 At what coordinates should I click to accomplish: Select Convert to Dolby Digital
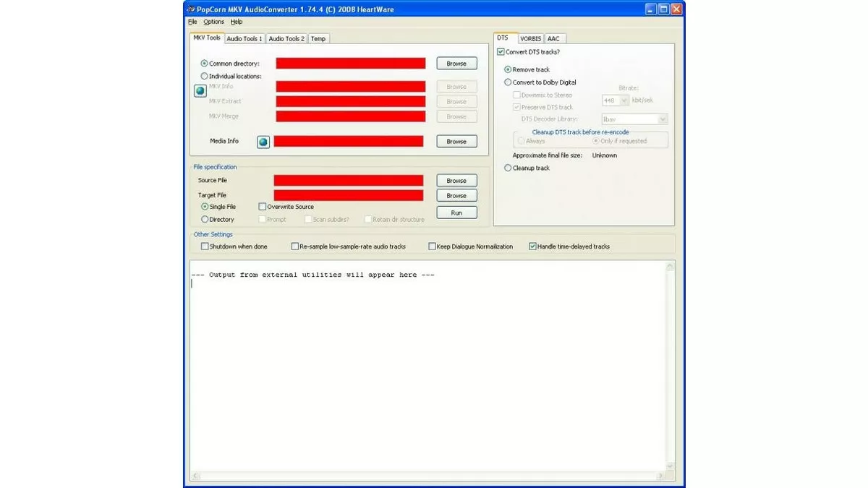coord(507,82)
